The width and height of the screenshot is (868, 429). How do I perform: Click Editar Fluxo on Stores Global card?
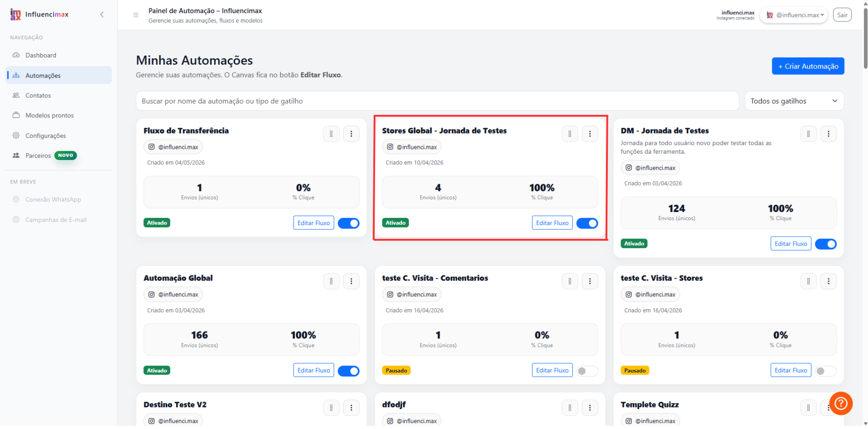pos(552,223)
